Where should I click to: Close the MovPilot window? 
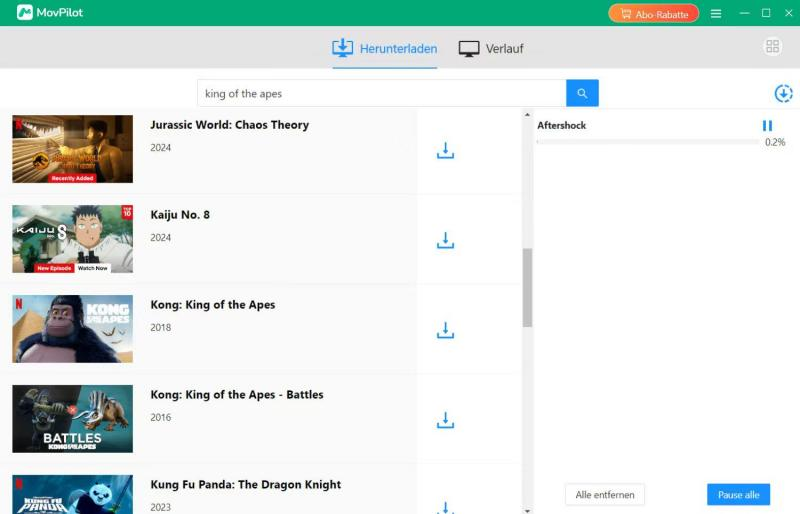pyautogui.click(x=788, y=13)
